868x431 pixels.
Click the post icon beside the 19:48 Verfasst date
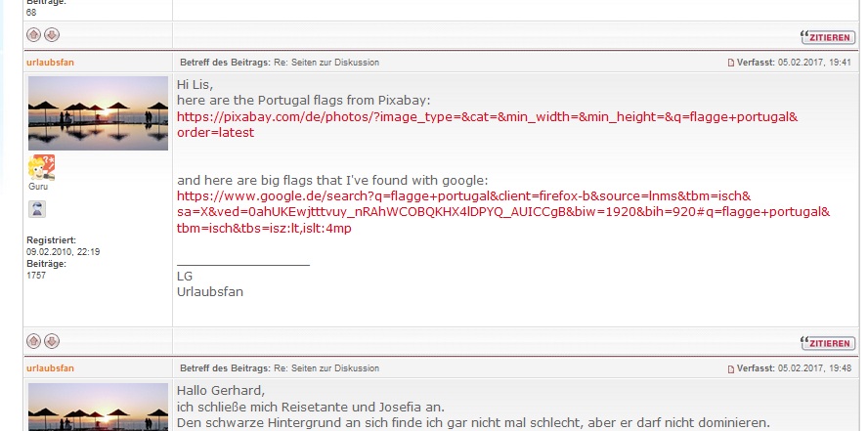click(730, 368)
